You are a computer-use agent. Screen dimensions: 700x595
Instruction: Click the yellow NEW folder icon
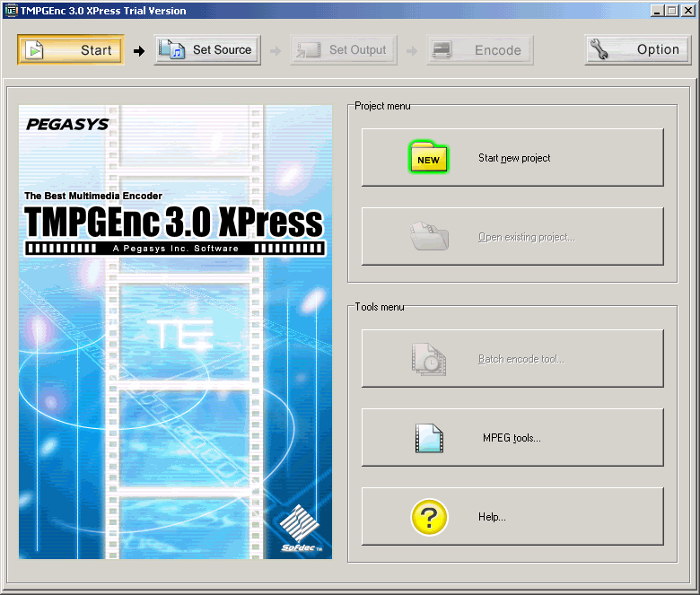428,158
